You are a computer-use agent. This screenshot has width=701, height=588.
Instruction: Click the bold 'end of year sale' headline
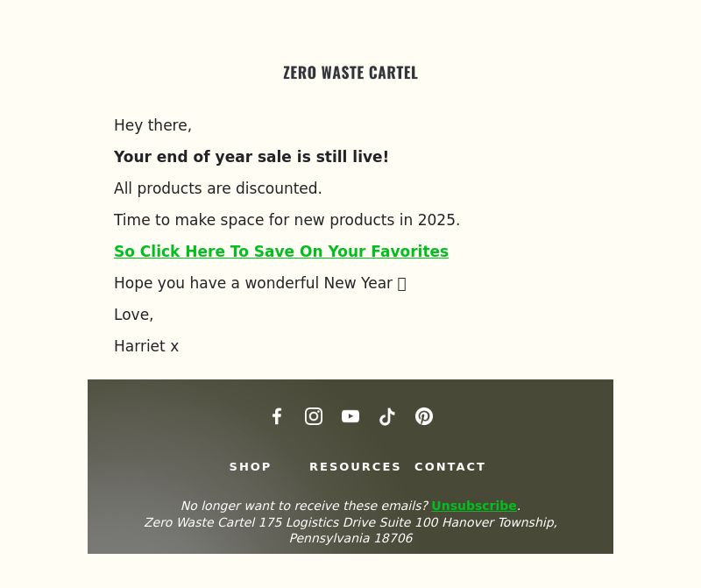(251, 157)
